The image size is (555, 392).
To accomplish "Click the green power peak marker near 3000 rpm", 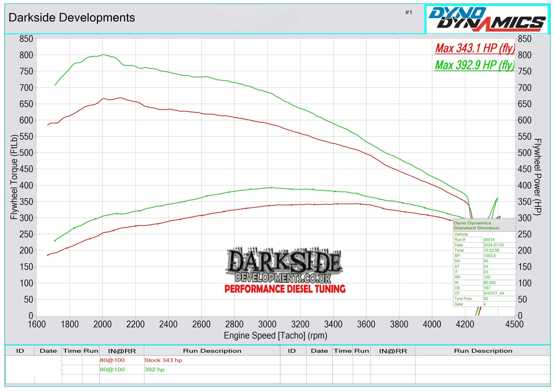I will click(x=271, y=187).
